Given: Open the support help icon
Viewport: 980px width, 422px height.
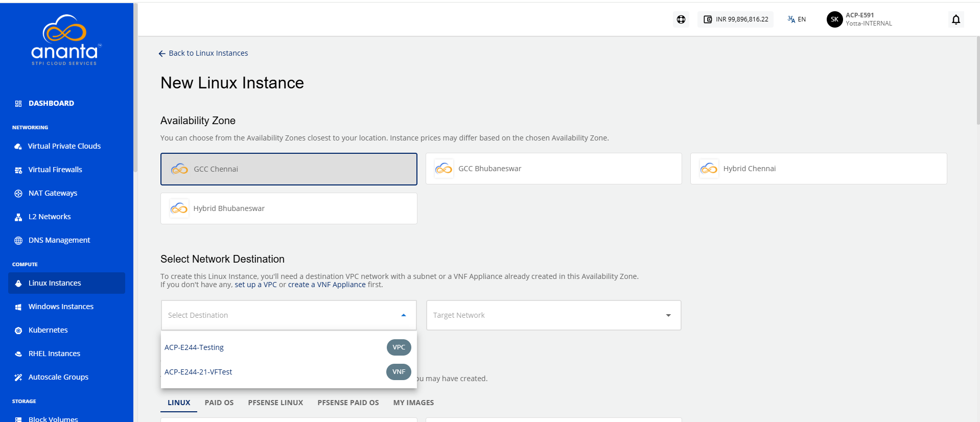Looking at the screenshot, I should 681,19.
